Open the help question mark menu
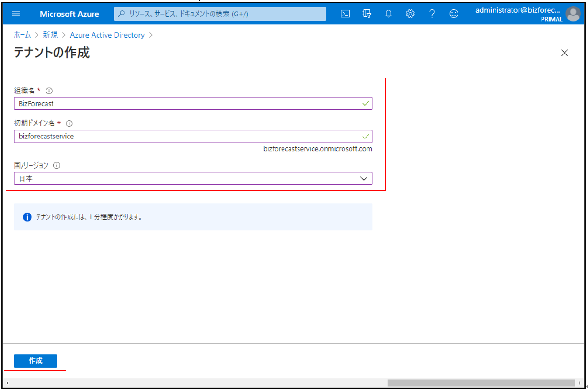Viewport: 588px width, 391px height. (432, 14)
